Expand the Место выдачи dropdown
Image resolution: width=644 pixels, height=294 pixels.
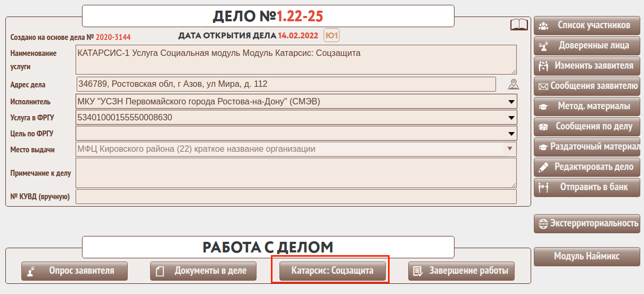[509, 149]
